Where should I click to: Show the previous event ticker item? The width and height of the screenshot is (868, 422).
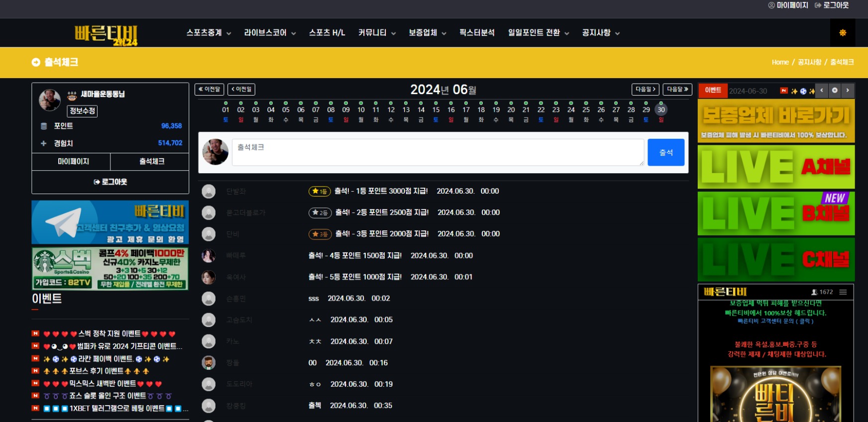822,90
